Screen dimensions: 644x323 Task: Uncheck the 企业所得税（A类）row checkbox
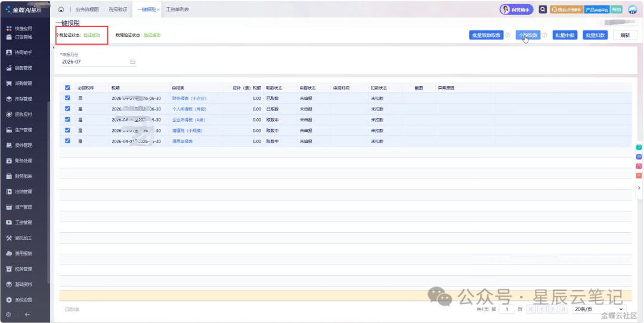67,119
